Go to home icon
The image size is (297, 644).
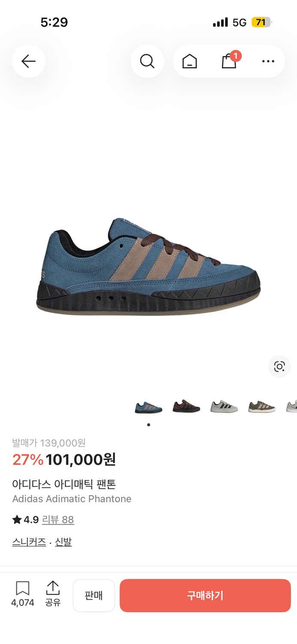pos(189,62)
